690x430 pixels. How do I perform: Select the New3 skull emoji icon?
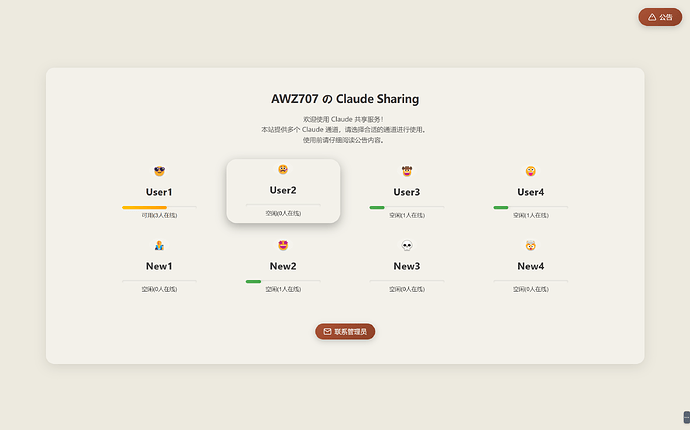(x=407, y=245)
